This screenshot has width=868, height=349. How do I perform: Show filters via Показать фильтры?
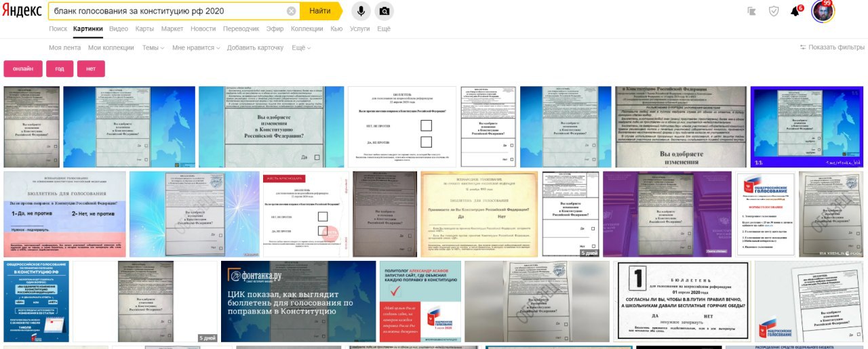(x=832, y=47)
